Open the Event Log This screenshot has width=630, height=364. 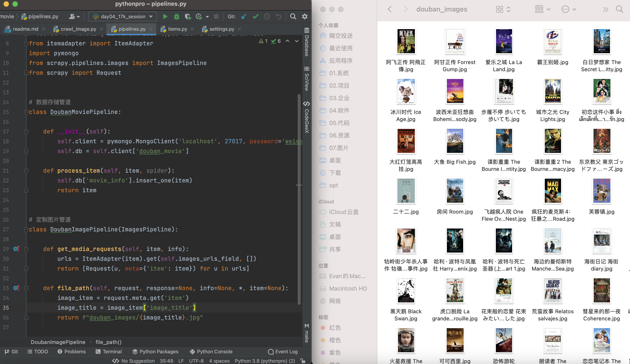point(283,352)
